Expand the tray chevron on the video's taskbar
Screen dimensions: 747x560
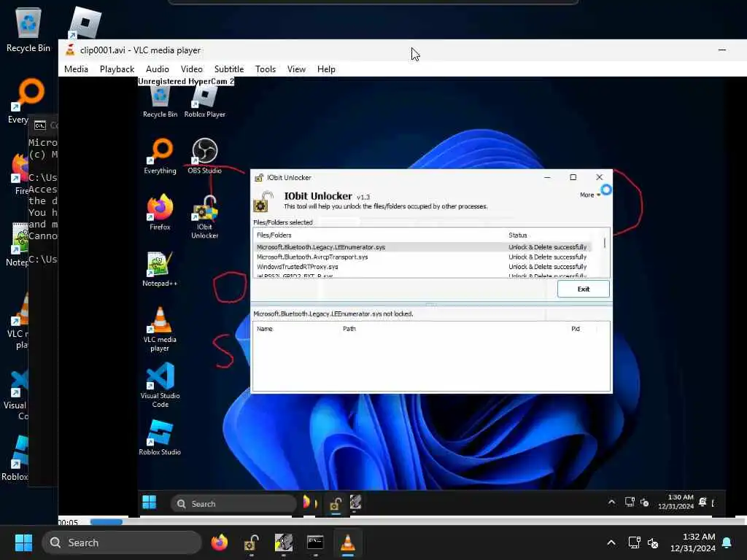(612, 502)
